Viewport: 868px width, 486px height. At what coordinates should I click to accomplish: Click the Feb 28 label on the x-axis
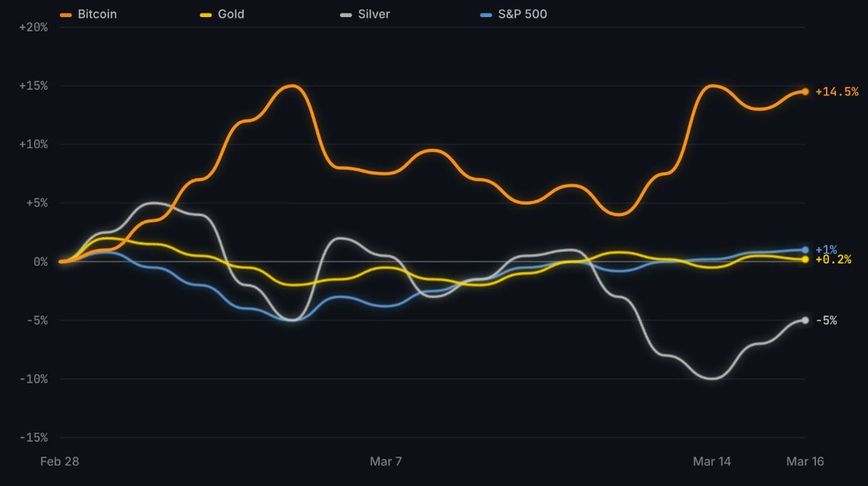pyautogui.click(x=61, y=461)
